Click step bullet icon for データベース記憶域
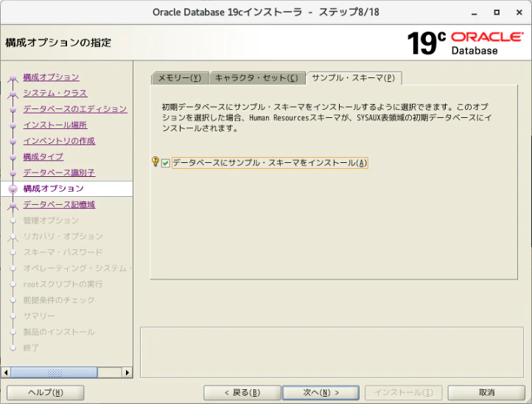Image resolution: width=532 pixels, height=404 pixels. [x=13, y=206]
